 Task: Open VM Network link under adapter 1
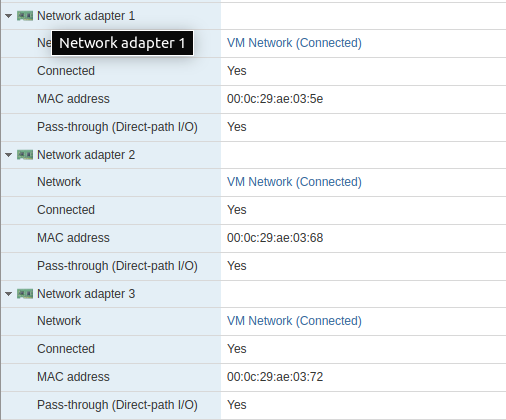[294, 43]
